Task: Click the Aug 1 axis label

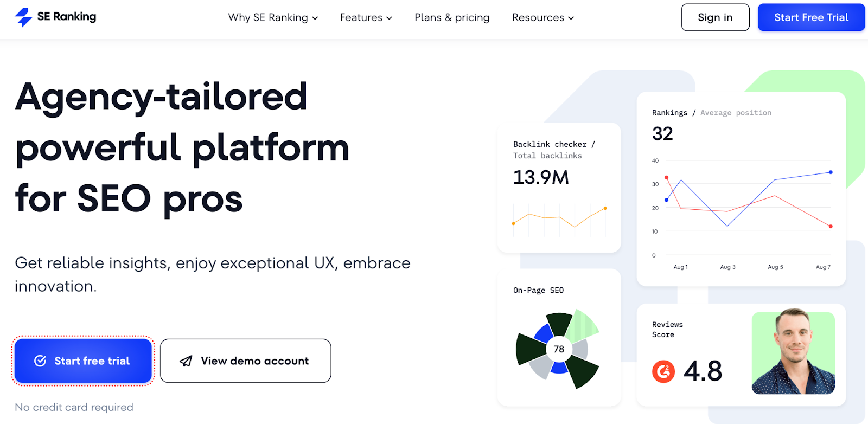Action: coord(680,267)
